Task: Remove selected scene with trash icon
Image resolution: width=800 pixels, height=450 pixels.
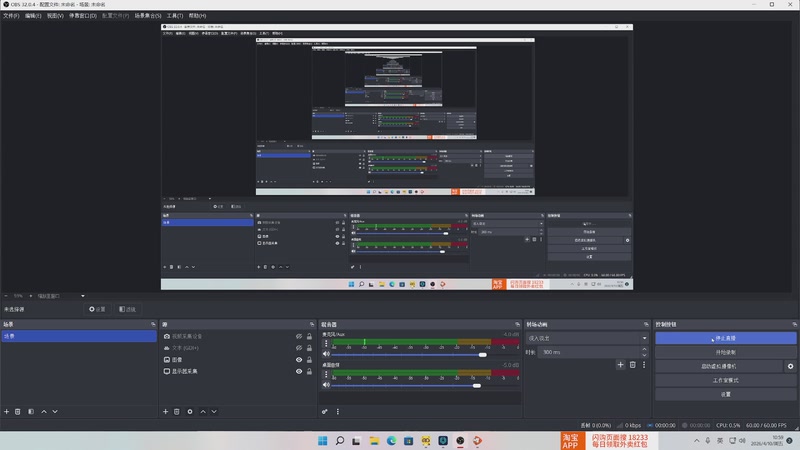Action: click(x=18, y=412)
